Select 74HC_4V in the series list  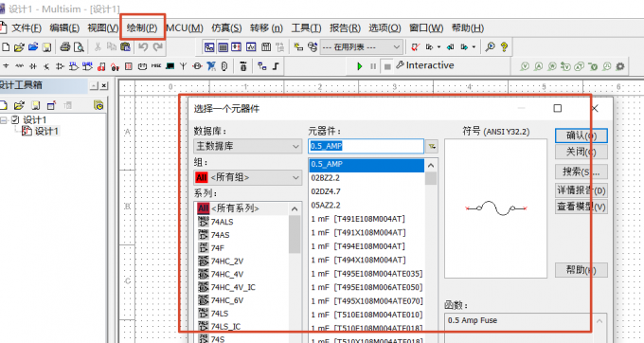[227, 274]
